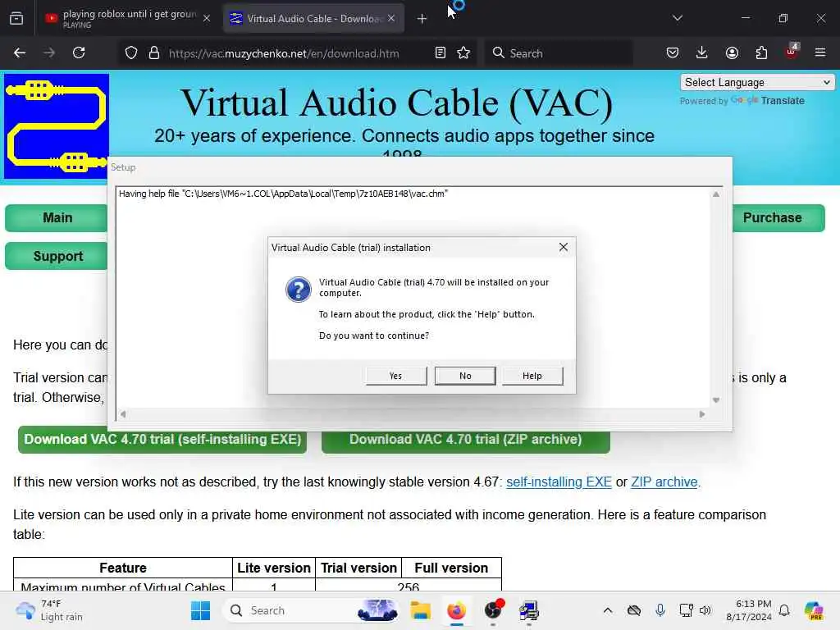Open the Firefox downloads panel
This screenshot has height=630, width=840.
pyautogui.click(x=702, y=53)
